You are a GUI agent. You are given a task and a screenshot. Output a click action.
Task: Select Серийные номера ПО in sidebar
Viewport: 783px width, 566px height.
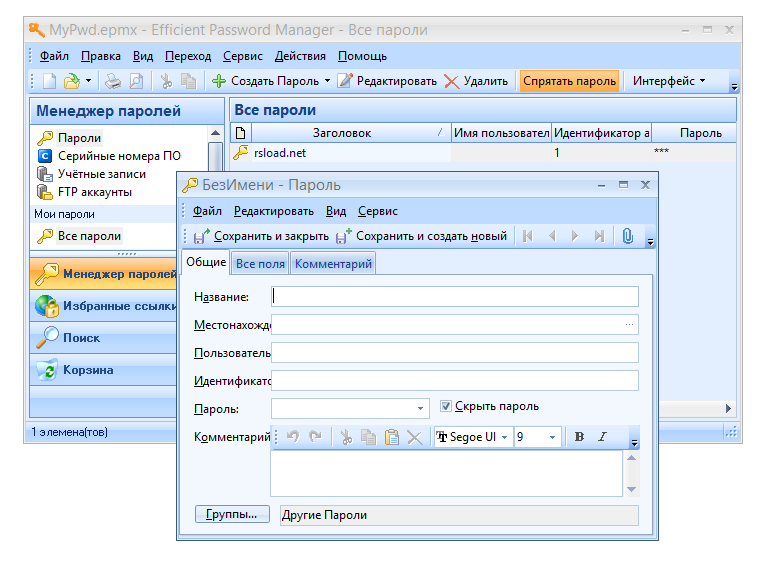point(119,156)
